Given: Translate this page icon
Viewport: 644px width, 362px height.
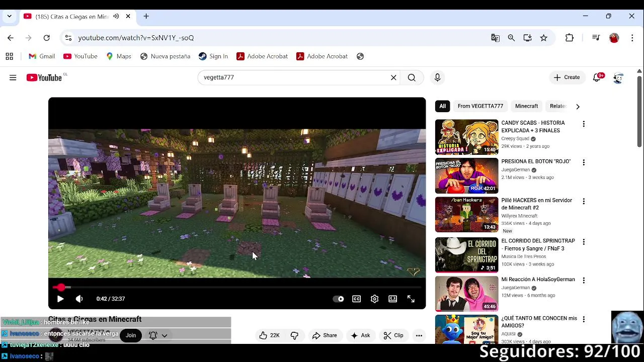Looking at the screenshot, I should point(496,38).
